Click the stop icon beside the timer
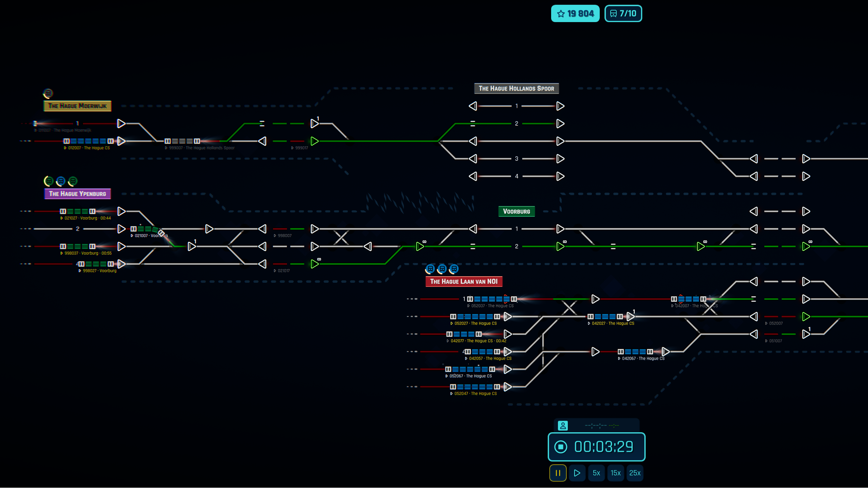The height and width of the screenshot is (488, 868). click(561, 447)
